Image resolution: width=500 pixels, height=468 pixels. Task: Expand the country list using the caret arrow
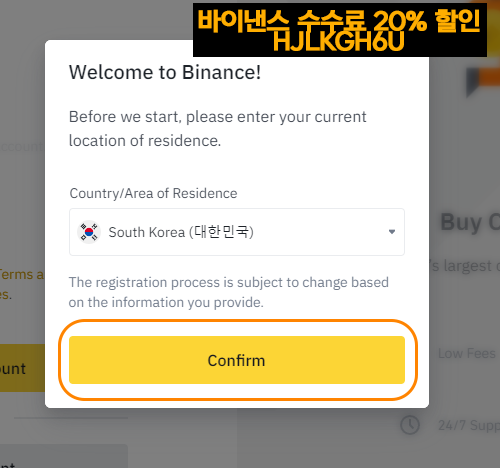tap(392, 232)
